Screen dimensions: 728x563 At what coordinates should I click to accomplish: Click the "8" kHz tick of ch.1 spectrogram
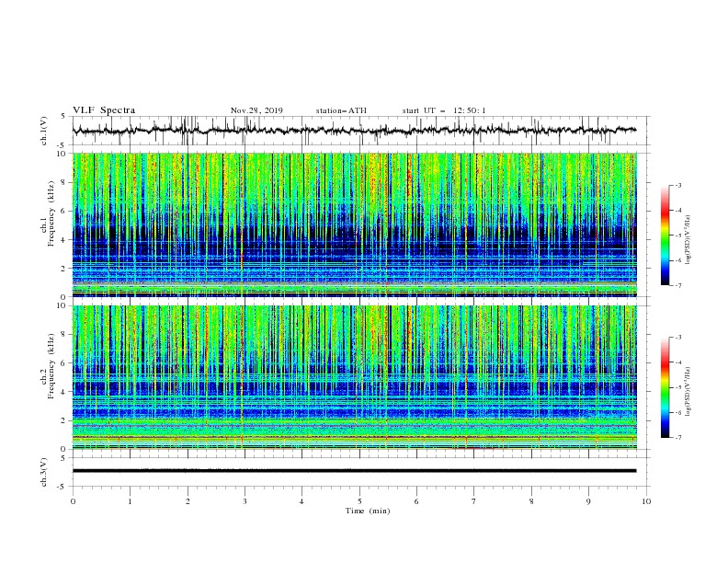tap(64, 182)
